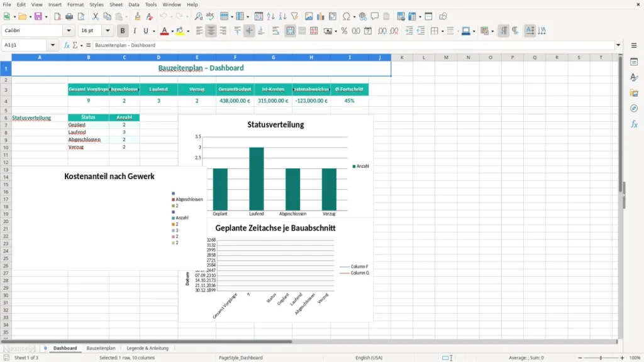
Task: Switch to the Bauzeitenplan sheet tab
Action: [101, 348]
